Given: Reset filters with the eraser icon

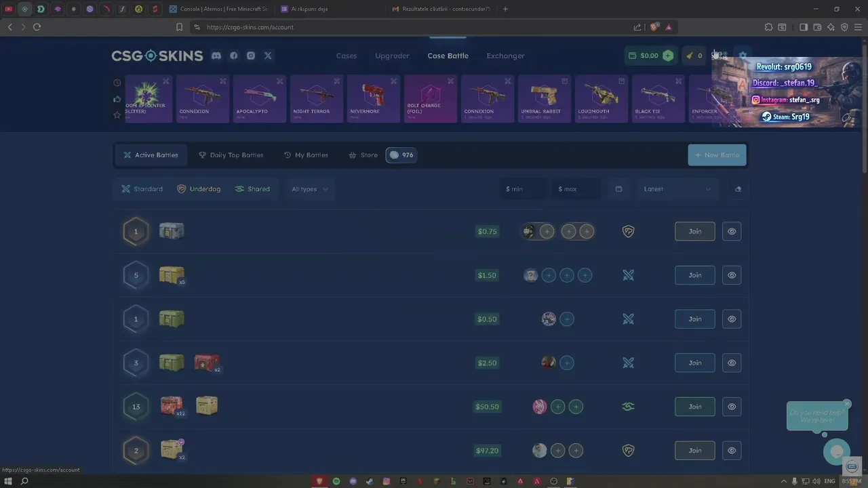Looking at the screenshot, I should click(x=738, y=189).
